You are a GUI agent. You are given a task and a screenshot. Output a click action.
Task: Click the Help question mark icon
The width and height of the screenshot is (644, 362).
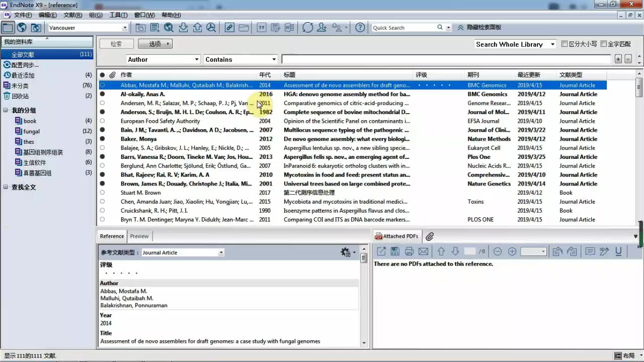point(360,28)
